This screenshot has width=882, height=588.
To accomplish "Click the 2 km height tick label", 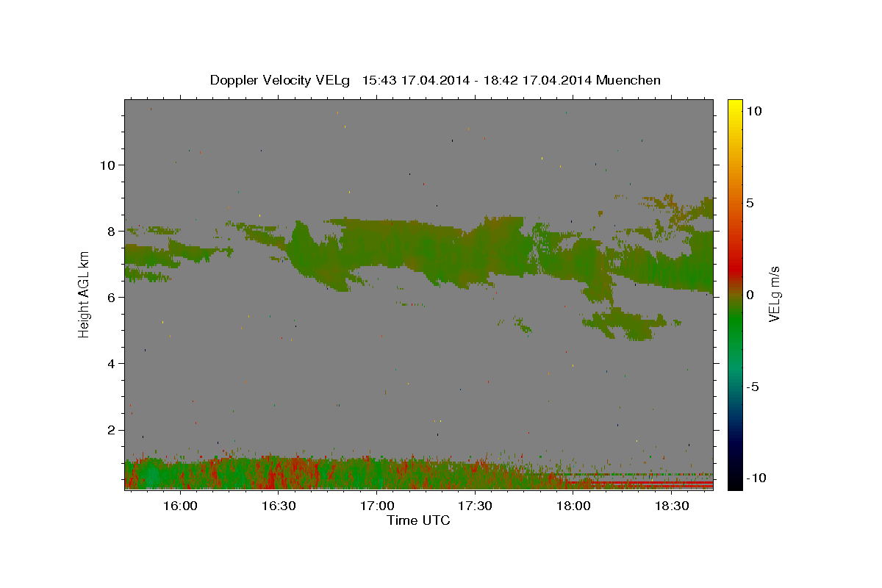I will coord(111,430).
